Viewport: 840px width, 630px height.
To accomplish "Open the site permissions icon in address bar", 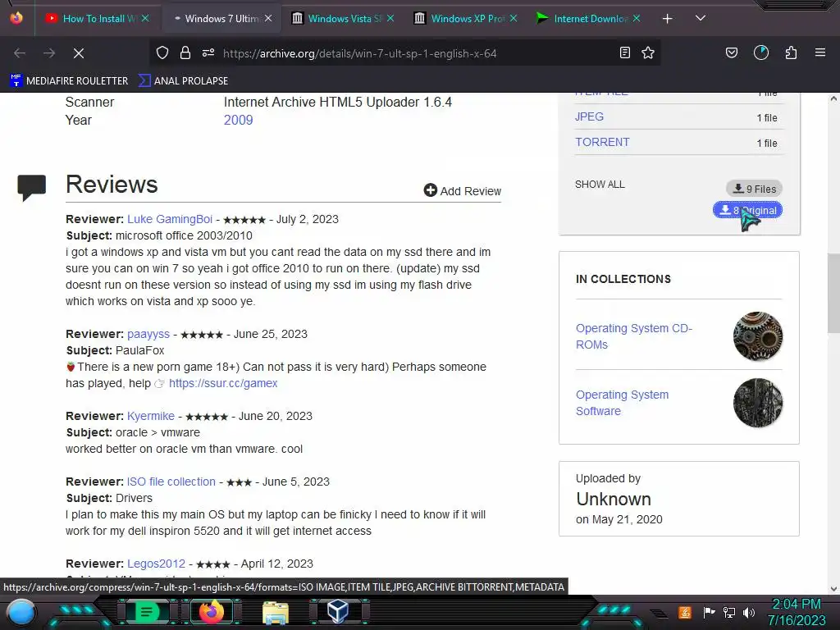I will 208,53.
